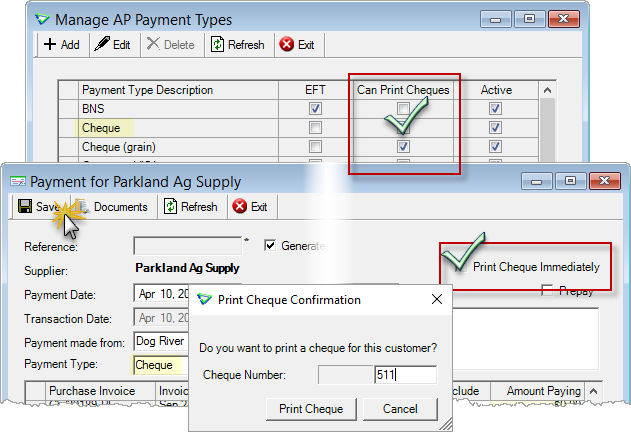The width and height of the screenshot is (631, 432).
Task: Refresh the Manage AP Payment Types list
Action: (x=237, y=45)
